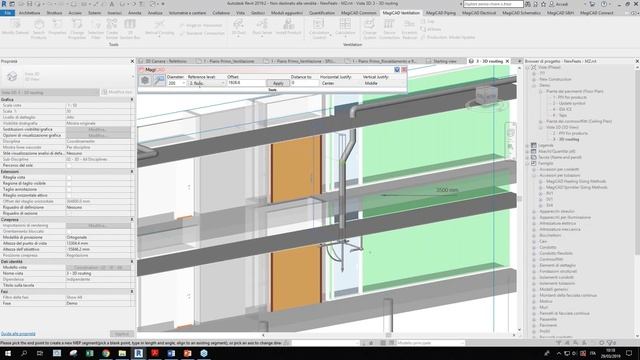This screenshot has height=360, width=640.
Task: Launch Chrome from the taskbar
Action: click(x=106, y=353)
